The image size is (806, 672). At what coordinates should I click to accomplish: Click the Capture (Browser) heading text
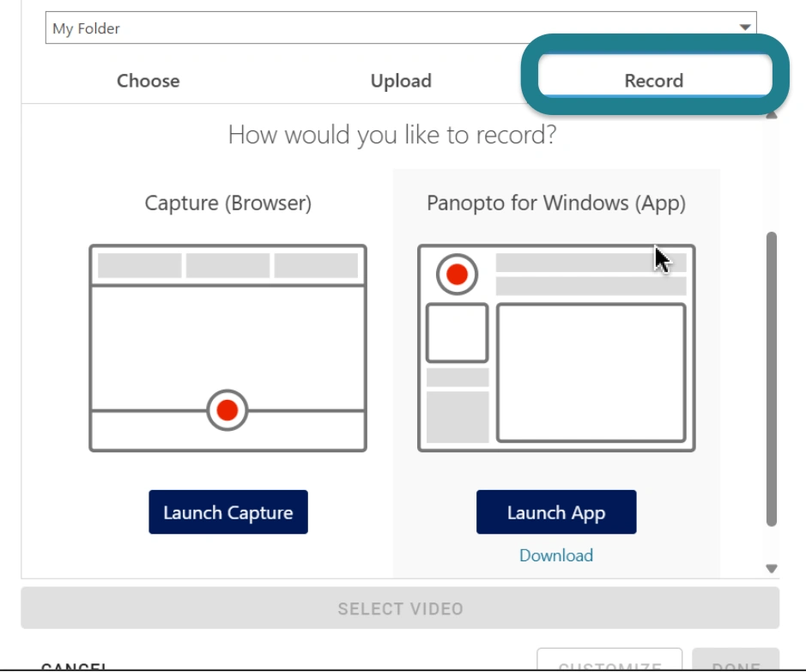227,203
